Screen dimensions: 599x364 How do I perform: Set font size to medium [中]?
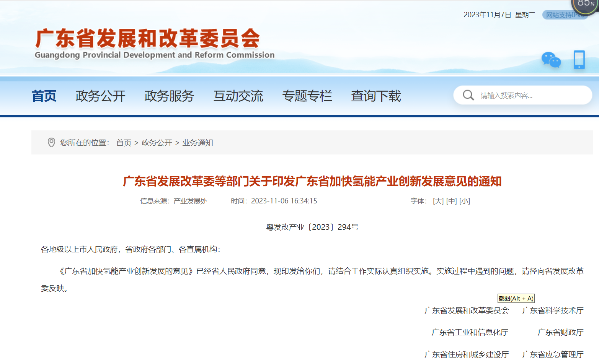(452, 201)
